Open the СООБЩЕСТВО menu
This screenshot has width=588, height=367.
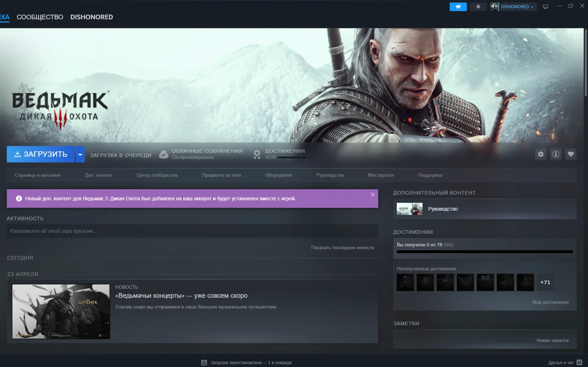40,17
